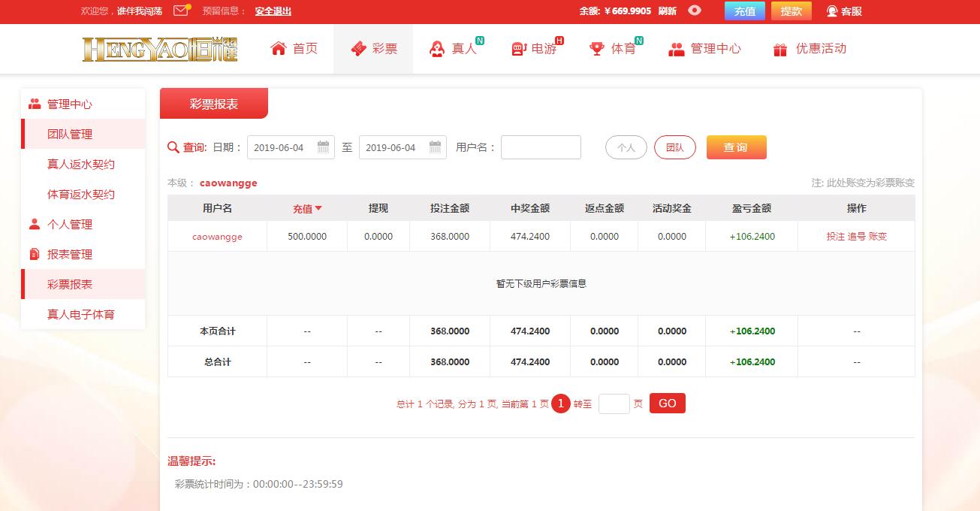Click the customer service headset icon
Screen dimensions: 980x511
pyautogui.click(x=832, y=11)
